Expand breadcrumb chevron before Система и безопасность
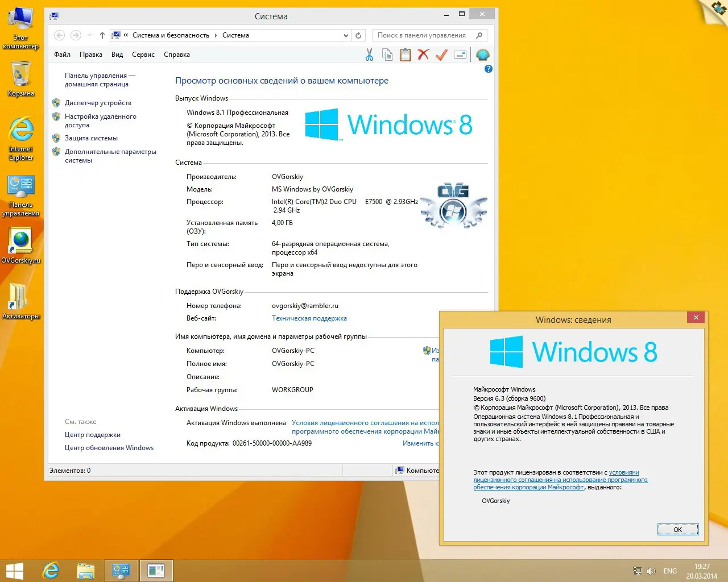This screenshot has height=582, width=728. click(126, 35)
